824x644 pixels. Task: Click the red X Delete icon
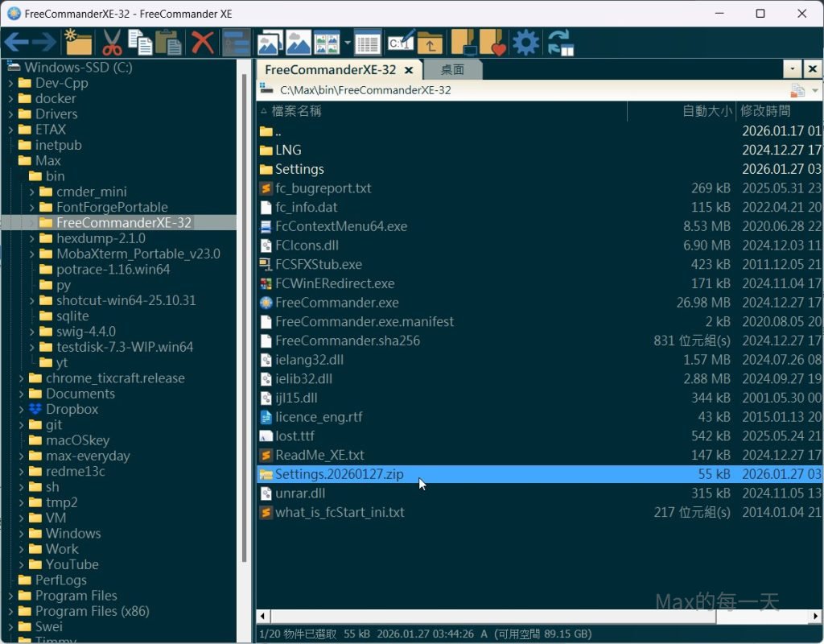[203, 42]
